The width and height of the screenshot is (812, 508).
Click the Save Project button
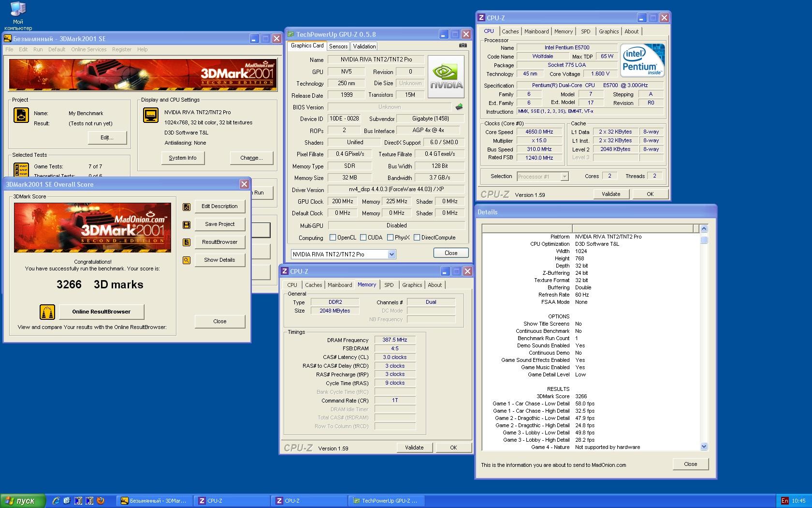pyautogui.click(x=219, y=224)
